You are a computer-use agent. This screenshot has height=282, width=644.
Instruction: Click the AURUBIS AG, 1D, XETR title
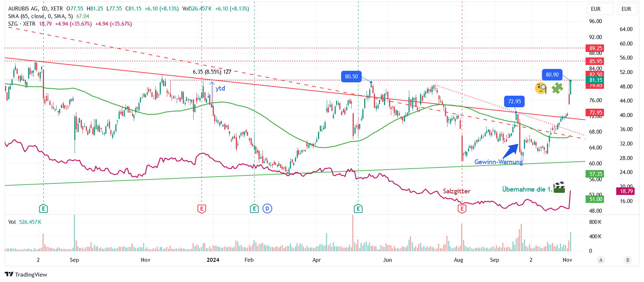click(x=35, y=8)
